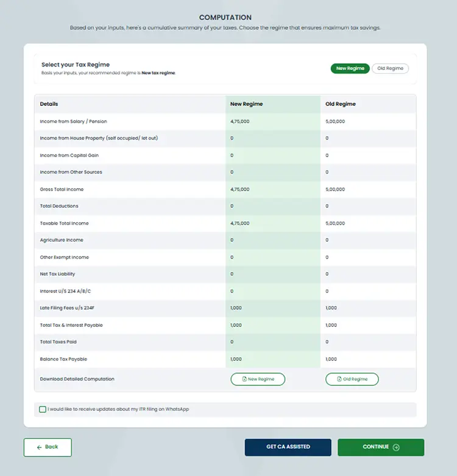This screenshot has width=457, height=476.
Task: Click the 'New Regime' table column header
Action: click(246, 104)
